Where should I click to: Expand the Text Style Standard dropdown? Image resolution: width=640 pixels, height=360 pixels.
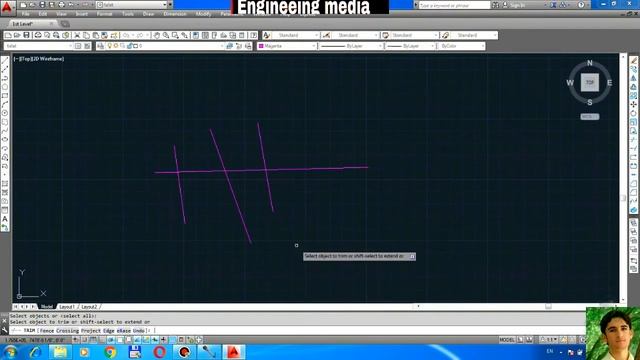[296, 36]
